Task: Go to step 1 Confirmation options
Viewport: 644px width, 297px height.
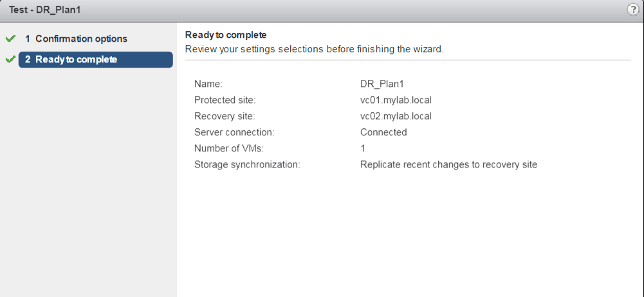Action: point(76,39)
